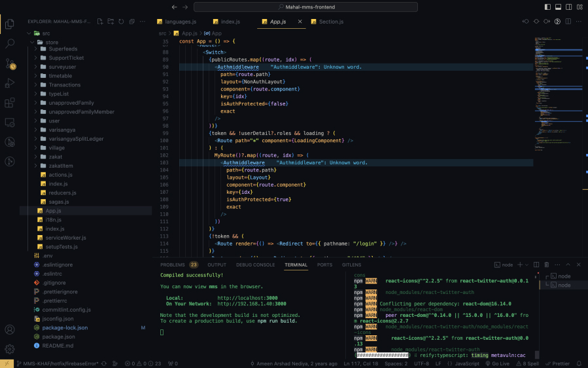Open the Source Control view
This screenshot has height=368, width=588.
click(x=10, y=64)
